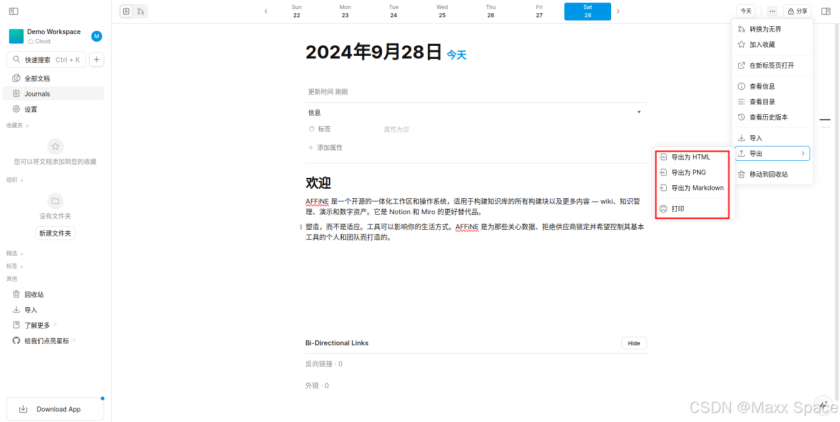Click the 分享 share button
Viewport: 840px width, 422px height.
797,11
